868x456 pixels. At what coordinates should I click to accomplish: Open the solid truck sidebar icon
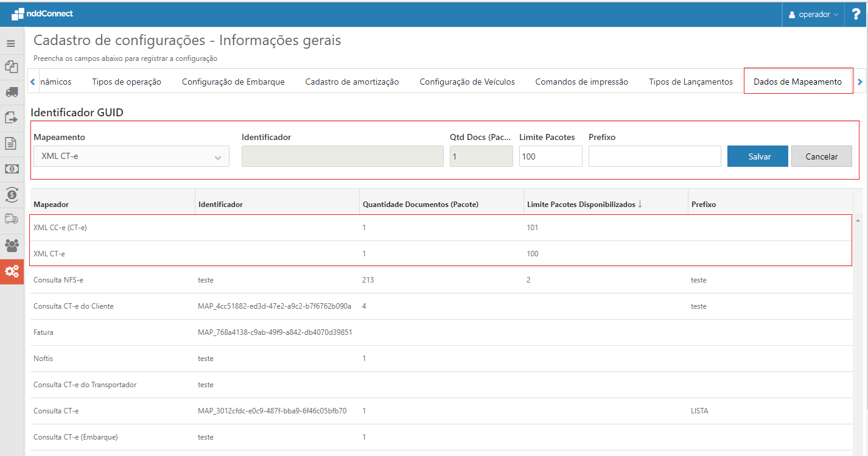(11, 92)
